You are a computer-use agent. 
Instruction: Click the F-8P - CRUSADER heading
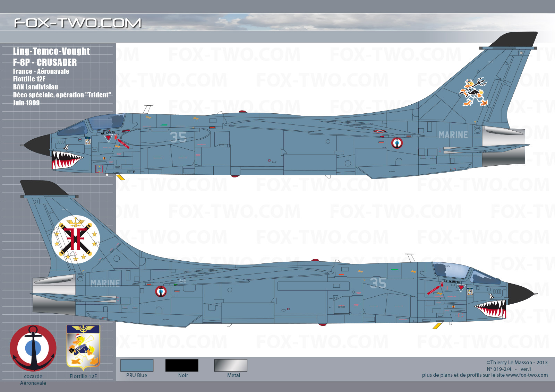point(45,62)
